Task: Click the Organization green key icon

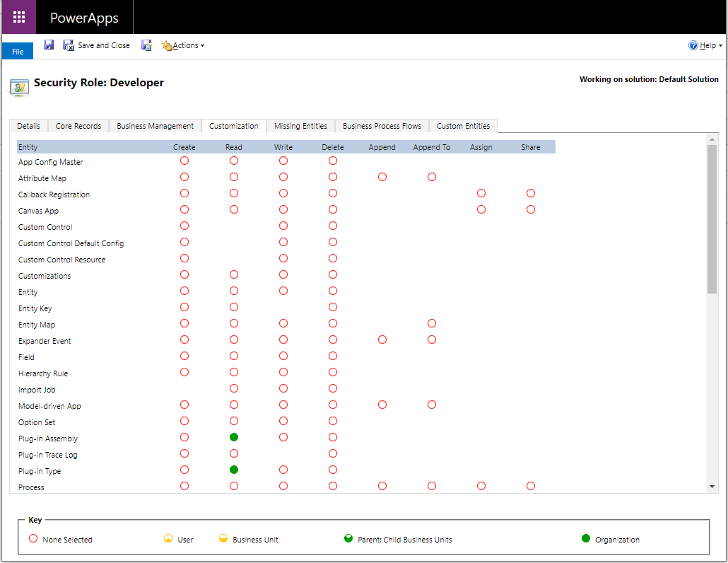Action: pyautogui.click(x=586, y=538)
